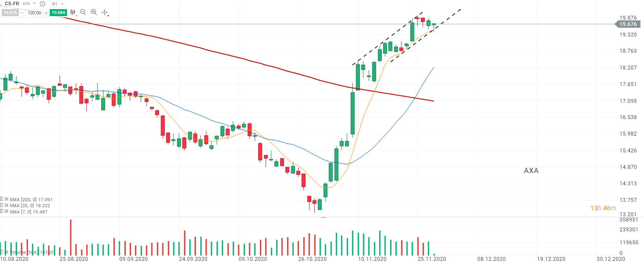
Task: Expand the STC instrument dropdown arrow
Action: click(34, 4)
